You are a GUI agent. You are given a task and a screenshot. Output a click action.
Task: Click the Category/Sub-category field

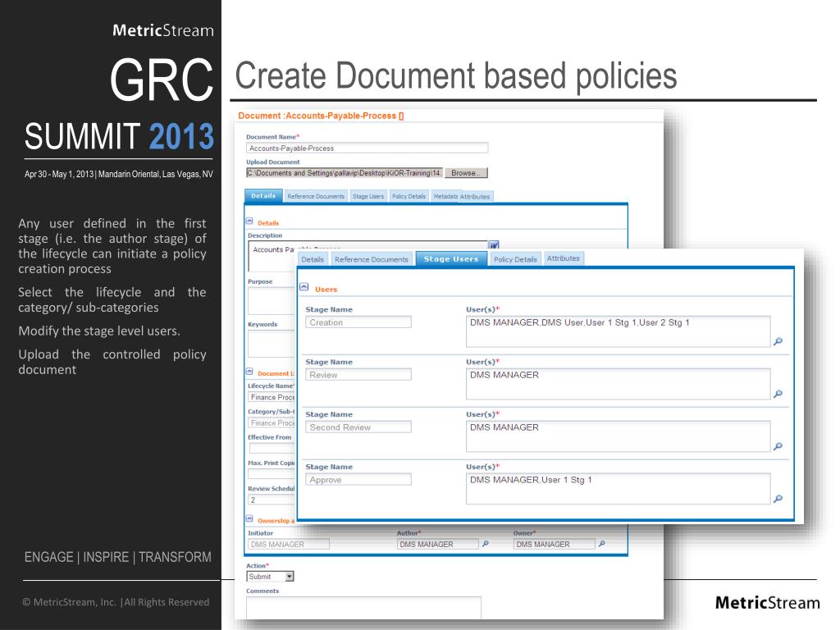[272, 423]
